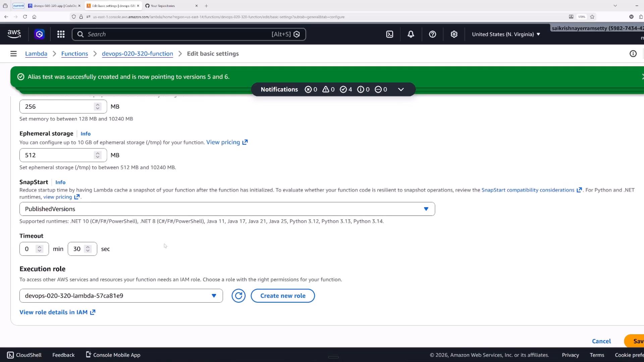
Task: Go to Lambda breadcrumb link
Action: [x=36, y=54]
